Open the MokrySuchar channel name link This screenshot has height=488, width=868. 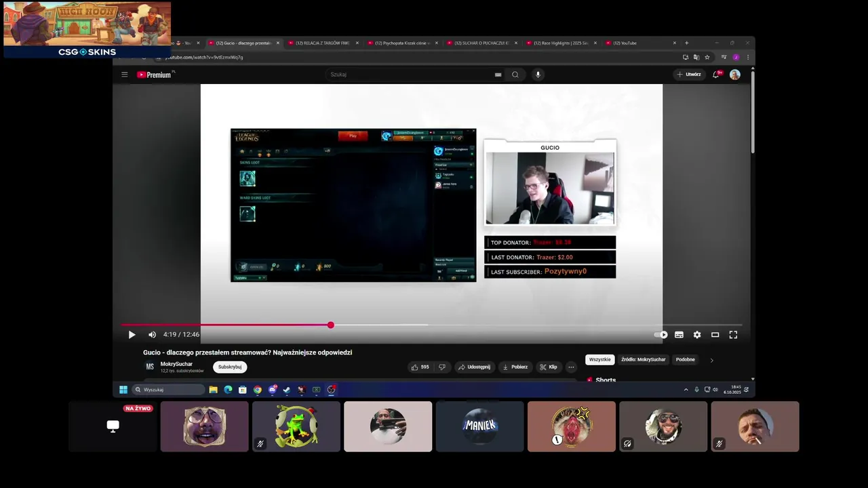[176, 364]
